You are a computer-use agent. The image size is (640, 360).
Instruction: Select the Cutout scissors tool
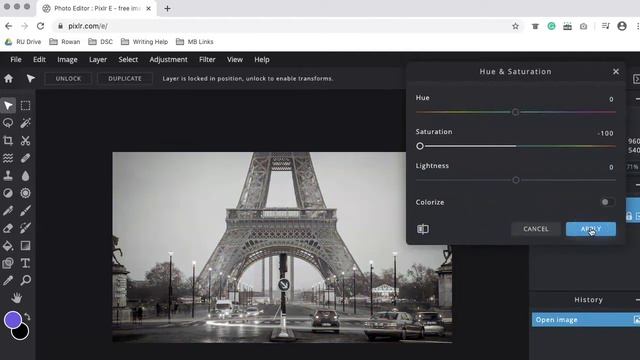pos(25,140)
